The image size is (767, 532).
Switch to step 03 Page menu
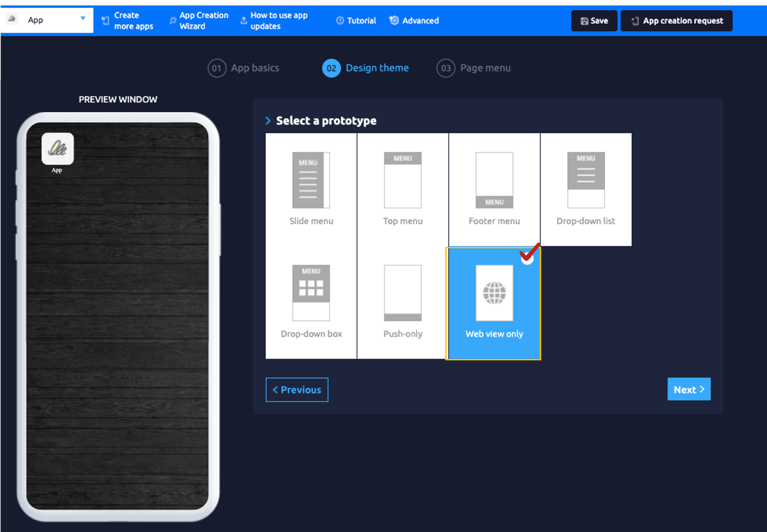(x=473, y=68)
